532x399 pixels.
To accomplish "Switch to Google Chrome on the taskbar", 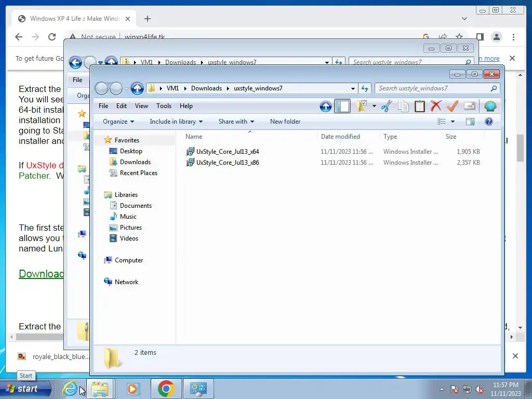I will [166, 389].
